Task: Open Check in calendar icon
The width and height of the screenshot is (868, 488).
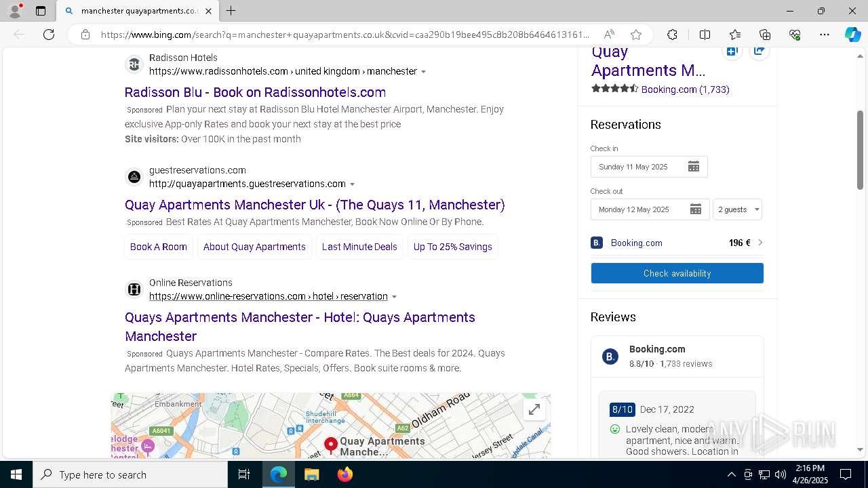Action: point(693,167)
